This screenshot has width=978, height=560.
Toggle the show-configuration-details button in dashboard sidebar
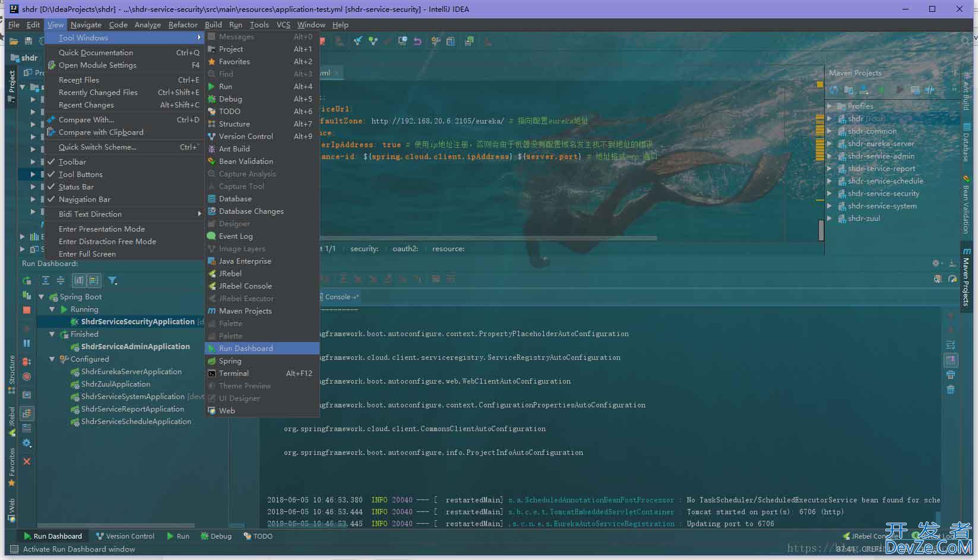(27, 413)
